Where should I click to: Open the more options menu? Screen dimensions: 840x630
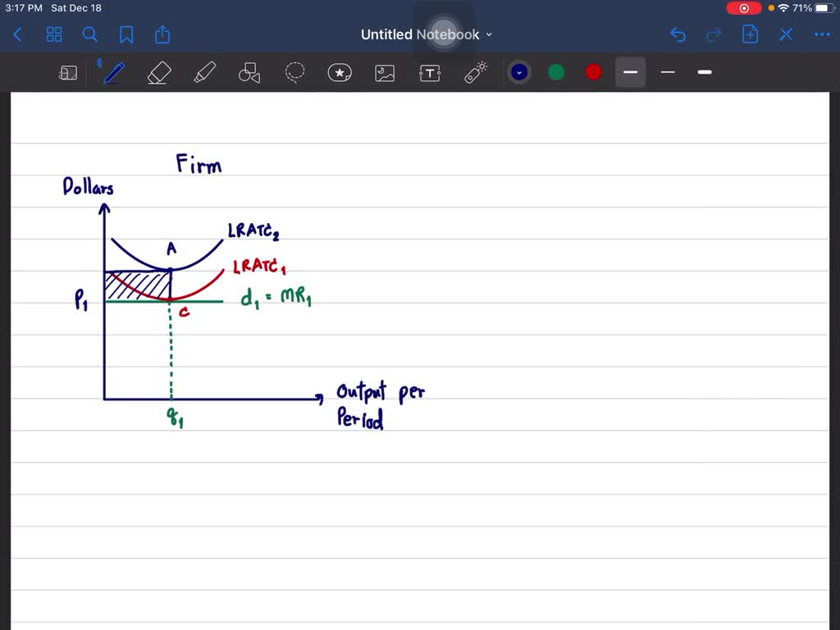coord(823,34)
